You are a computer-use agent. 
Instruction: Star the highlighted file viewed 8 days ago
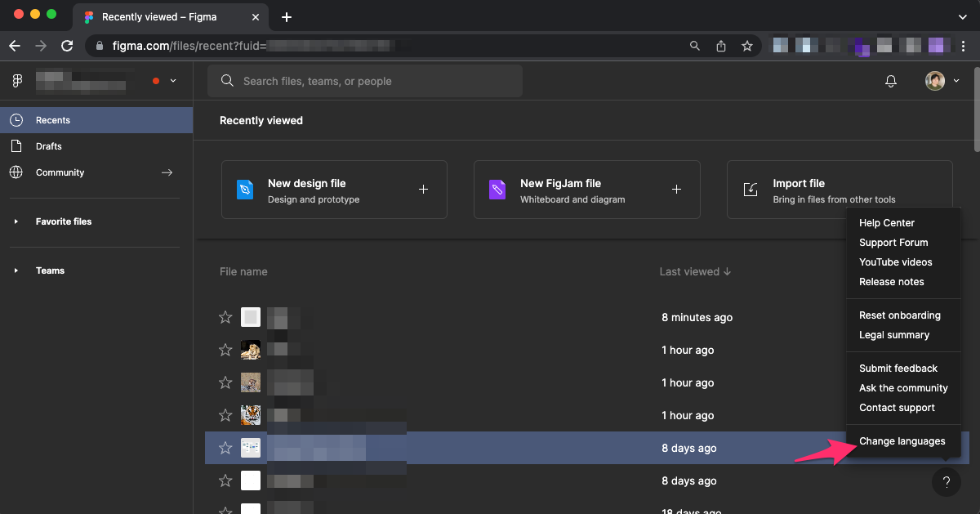pyautogui.click(x=225, y=448)
